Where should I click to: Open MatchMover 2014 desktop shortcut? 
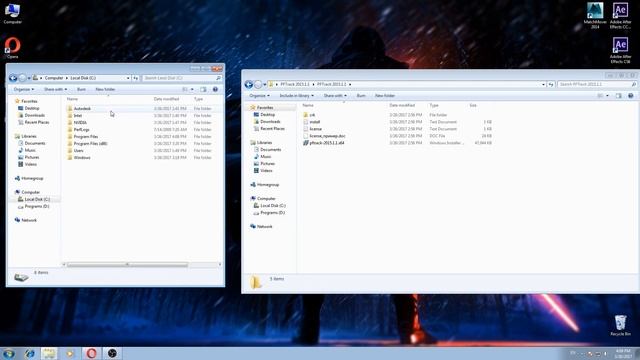click(x=595, y=16)
